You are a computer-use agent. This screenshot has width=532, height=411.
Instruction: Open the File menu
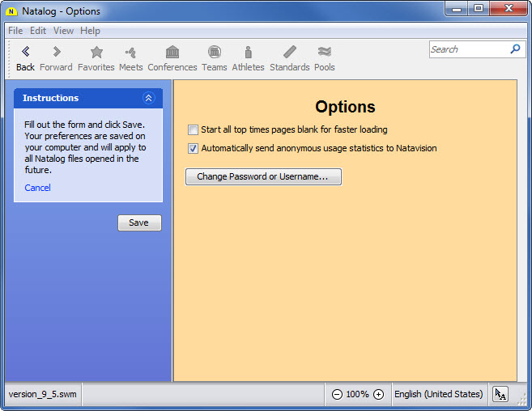(15, 31)
